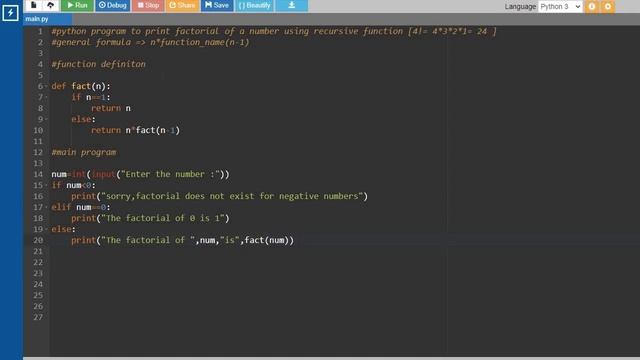Click the 'Enter the number :' input line

(x=140, y=174)
